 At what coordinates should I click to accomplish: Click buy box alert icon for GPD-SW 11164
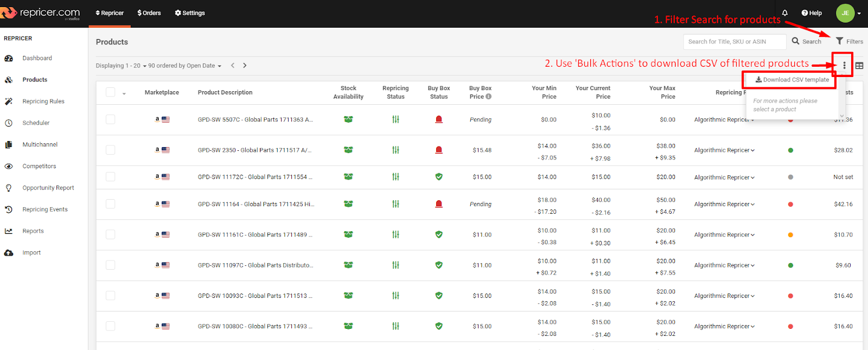click(x=439, y=204)
